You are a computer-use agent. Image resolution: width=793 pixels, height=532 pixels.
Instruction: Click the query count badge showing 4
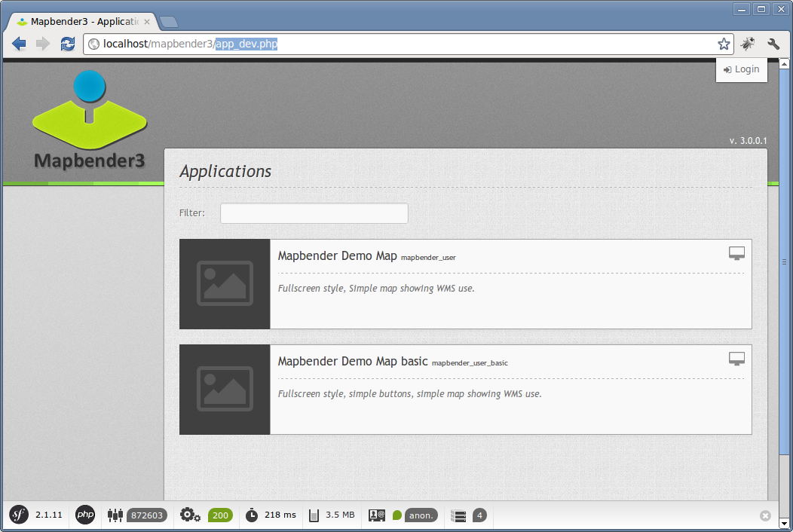[479, 515]
